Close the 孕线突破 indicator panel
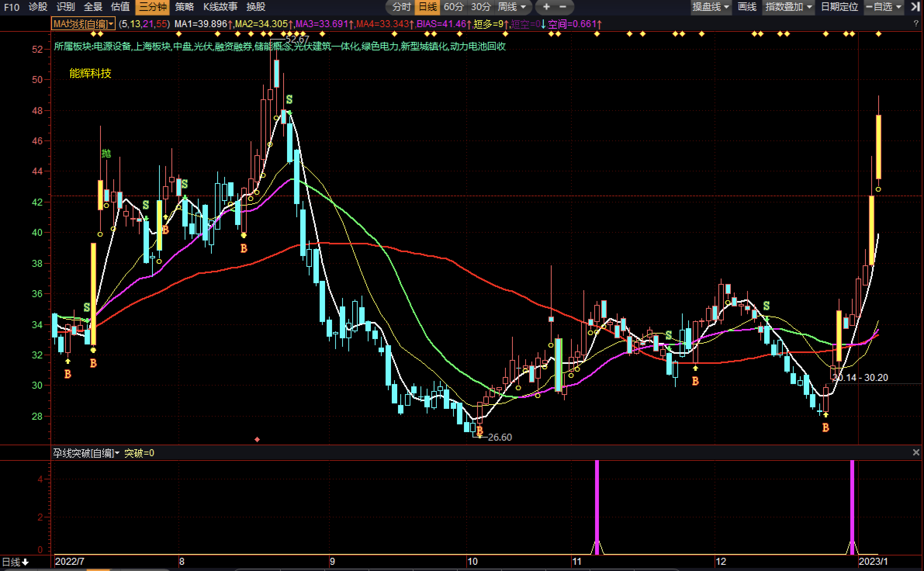The height and width of the screenshot is (571, 924). click(916, 452)
